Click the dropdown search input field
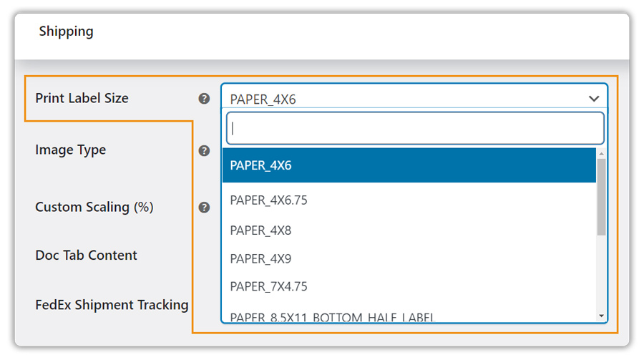The image size is (644, 360). click(x=415, y=128)
